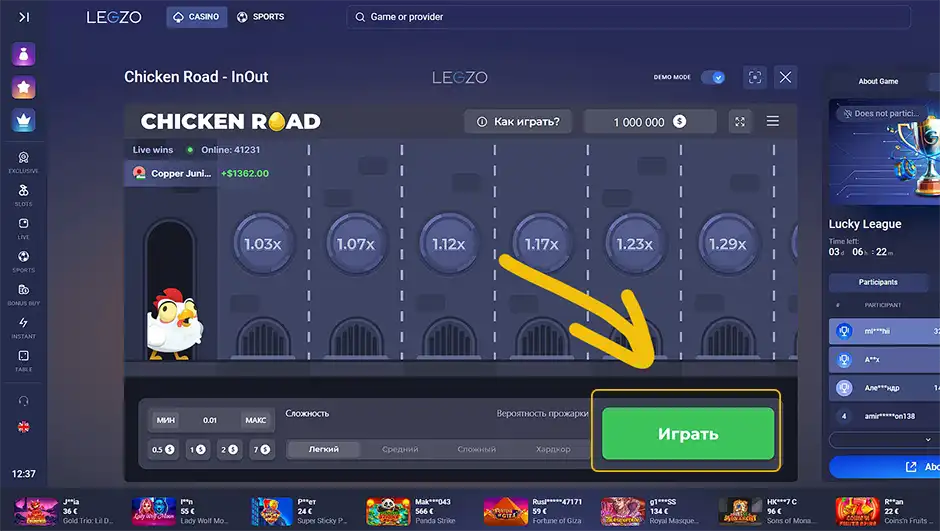Open the Как играть? help button

[x=518, y=122]
